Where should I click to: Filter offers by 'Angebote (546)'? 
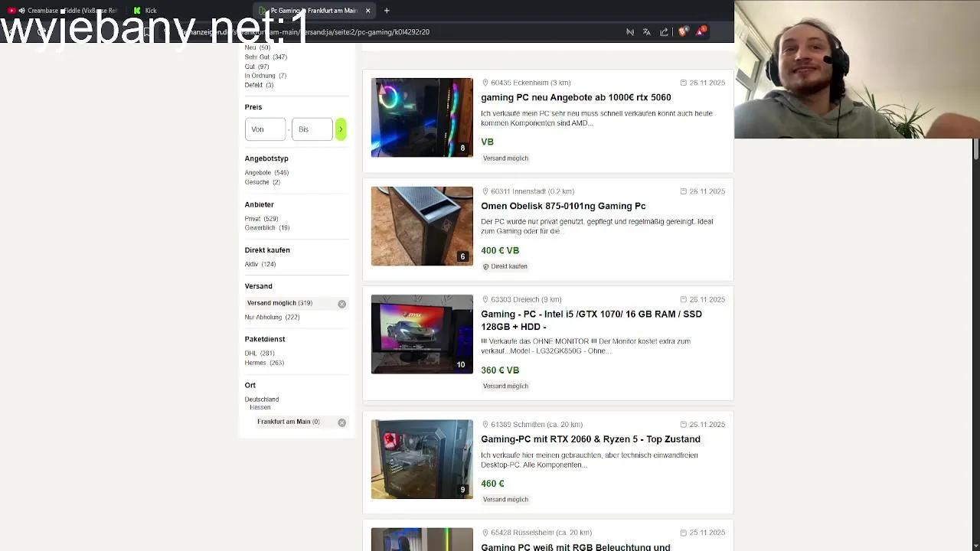[x=266, y=173]
